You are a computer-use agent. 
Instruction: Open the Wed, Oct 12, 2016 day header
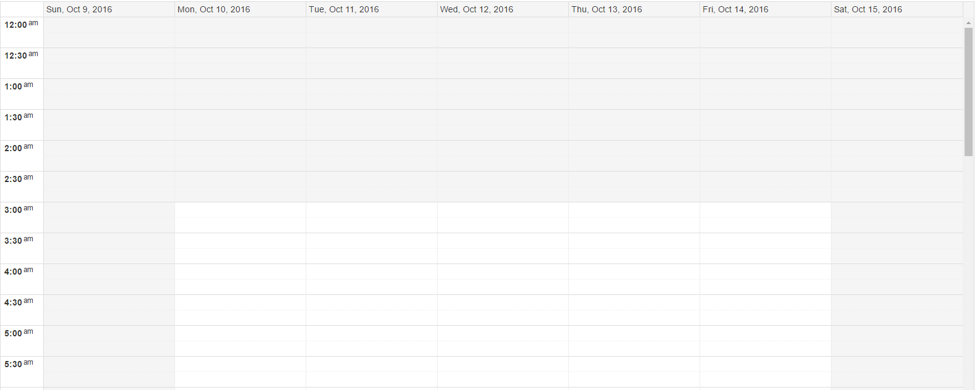476,9
